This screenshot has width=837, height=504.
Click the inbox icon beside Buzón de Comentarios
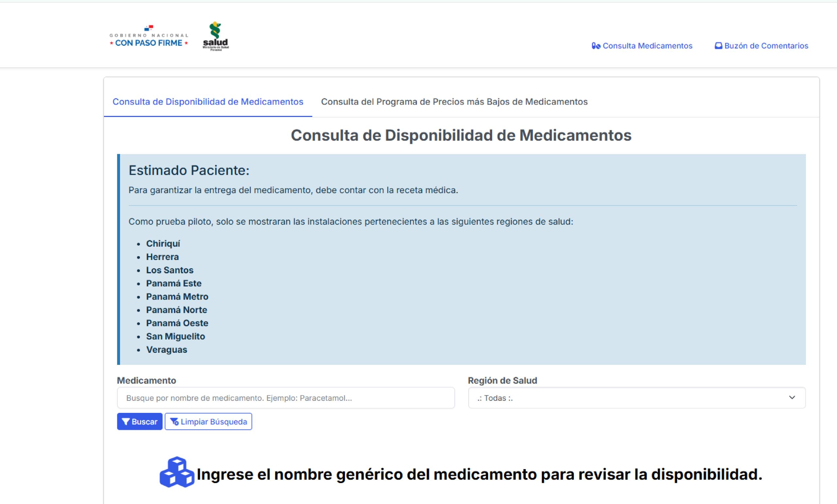718,46
